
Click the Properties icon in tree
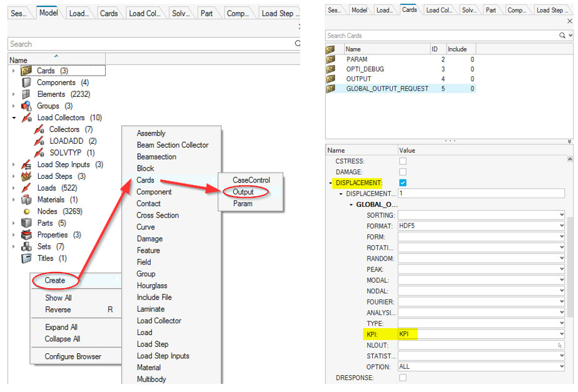tap(26, 235)
